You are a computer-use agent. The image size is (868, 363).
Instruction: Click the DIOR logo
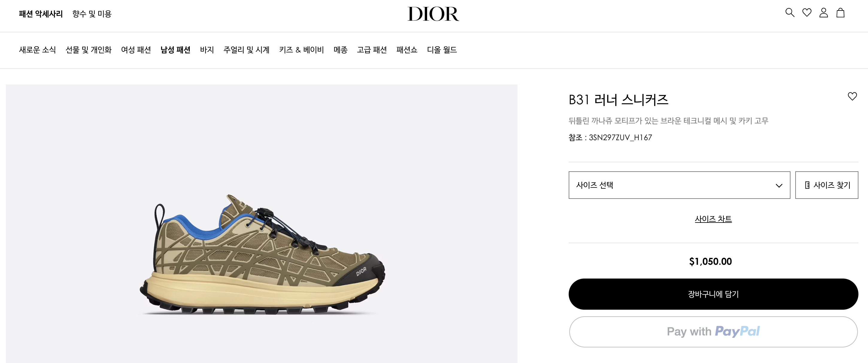click(433, 14)
